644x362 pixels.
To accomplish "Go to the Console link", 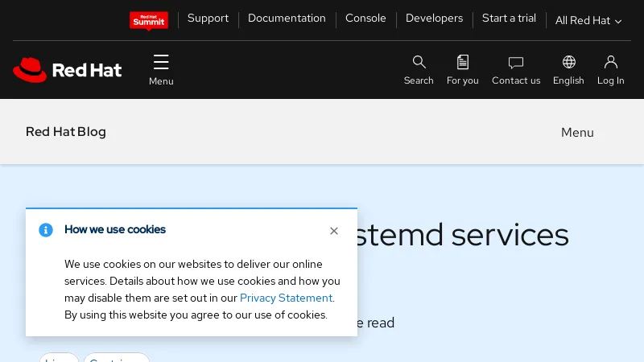I will point(365,19).
